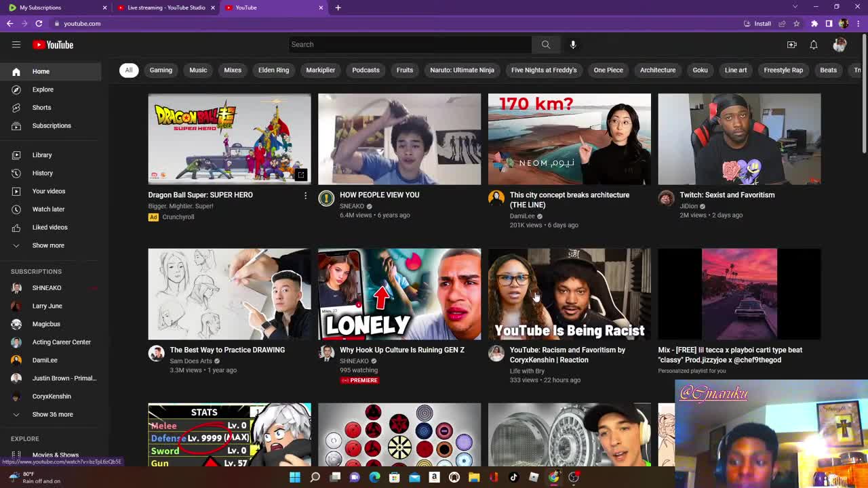Image resolution: width=868 pixels, height=488 pixels.
Task: Go to Home in the sidebar
Action: tap(51, 71)
